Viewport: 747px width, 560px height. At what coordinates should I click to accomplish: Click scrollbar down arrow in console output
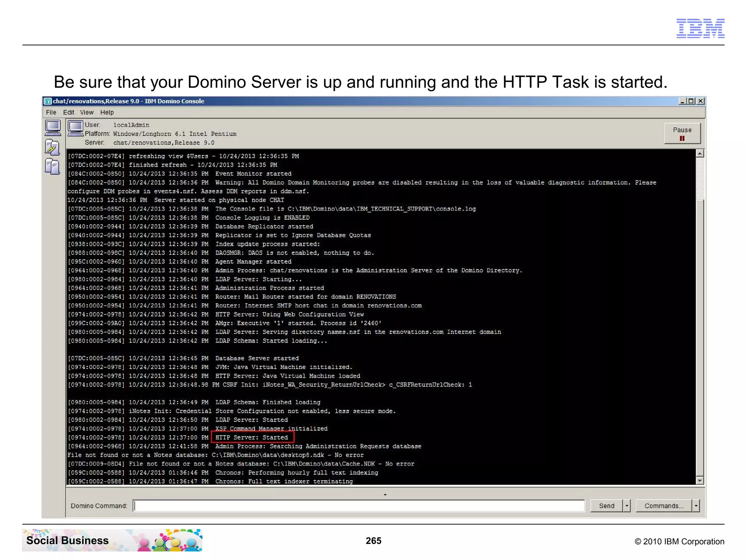click(x=700, y=481)
